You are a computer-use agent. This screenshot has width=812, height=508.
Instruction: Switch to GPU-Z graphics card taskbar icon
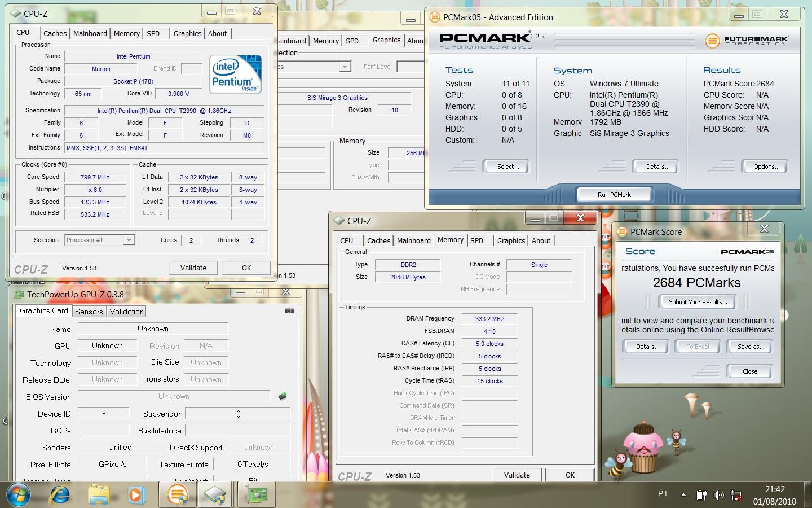coord(257,495)
